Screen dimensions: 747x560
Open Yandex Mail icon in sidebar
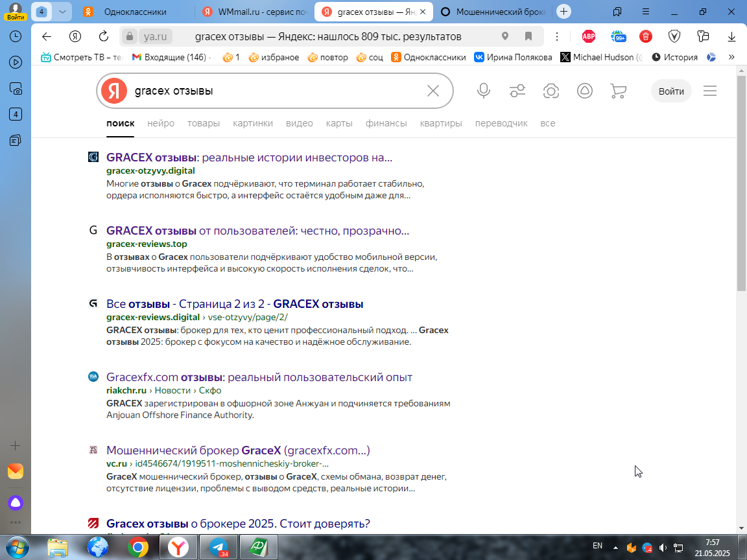pyautogui.click(x=16, y=471)
